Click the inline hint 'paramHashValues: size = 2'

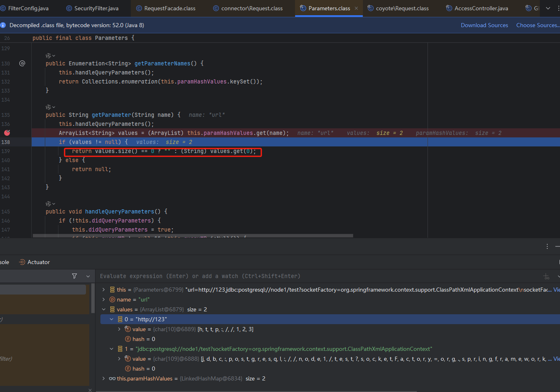tap(459, 133)
